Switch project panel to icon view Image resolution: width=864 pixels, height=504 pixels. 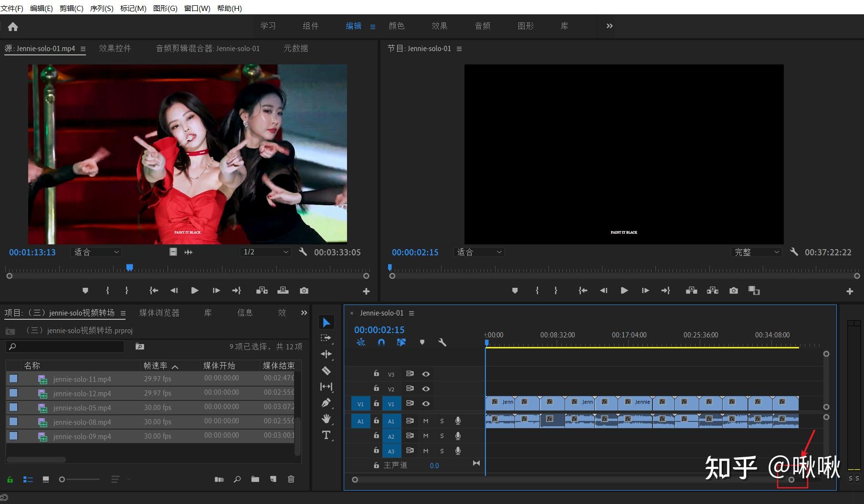(46, 479)
